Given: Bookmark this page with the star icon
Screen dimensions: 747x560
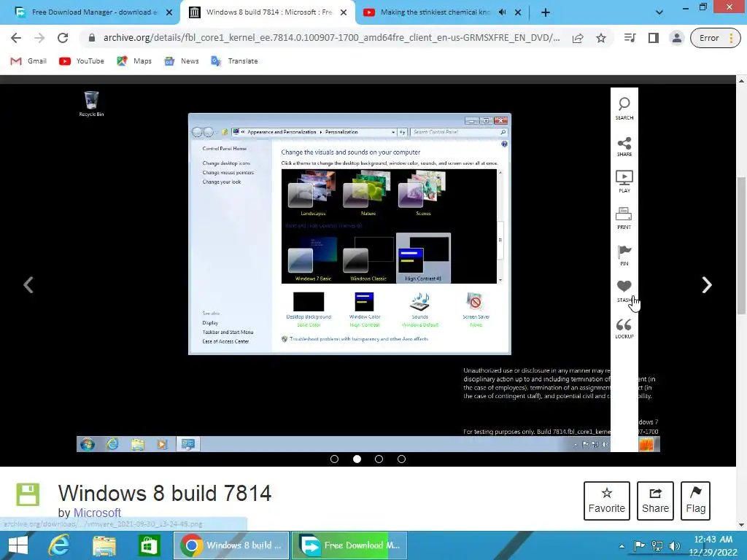Looking at the screenshot, I should point(601,38).
